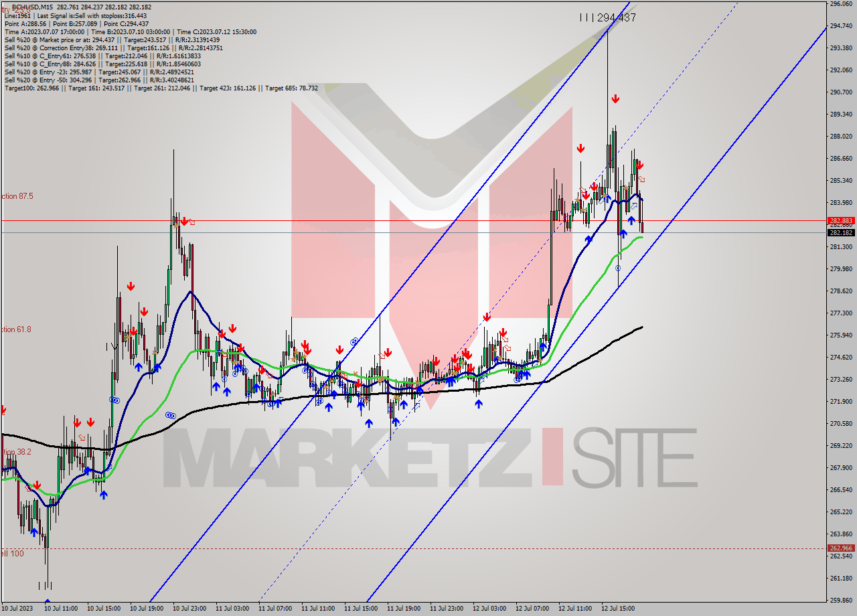
Task: Click the '12 Jul 11:00' time axis label
Action: (x=575, y=609)
